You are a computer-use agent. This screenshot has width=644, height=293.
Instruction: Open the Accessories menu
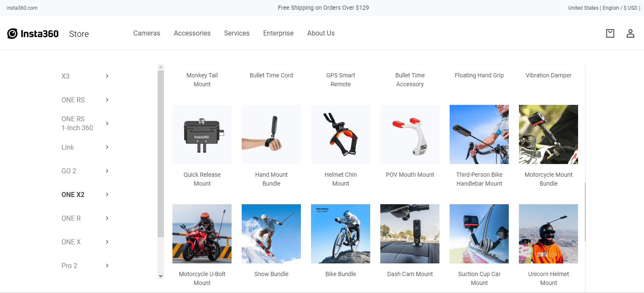(x=192, y=33)
